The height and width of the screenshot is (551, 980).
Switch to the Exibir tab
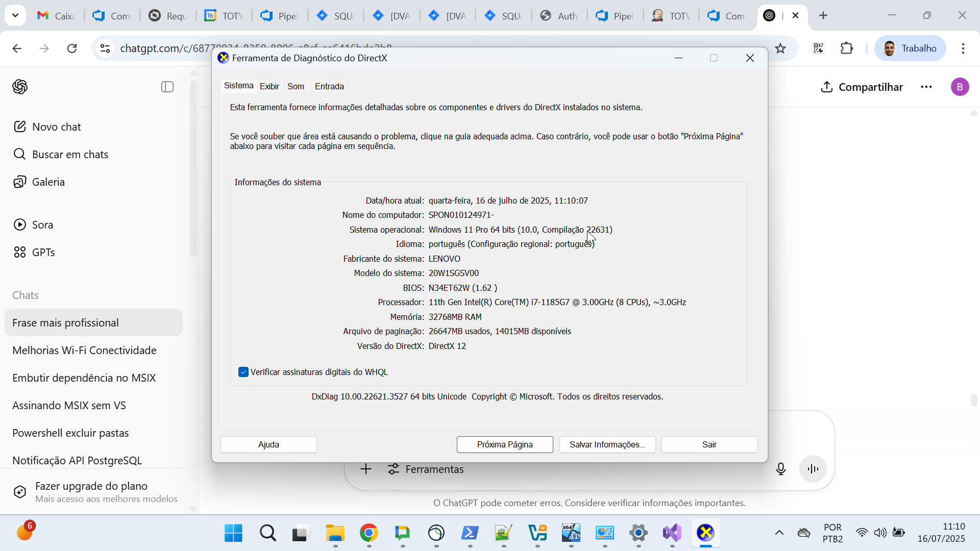(x=269, y=86)
